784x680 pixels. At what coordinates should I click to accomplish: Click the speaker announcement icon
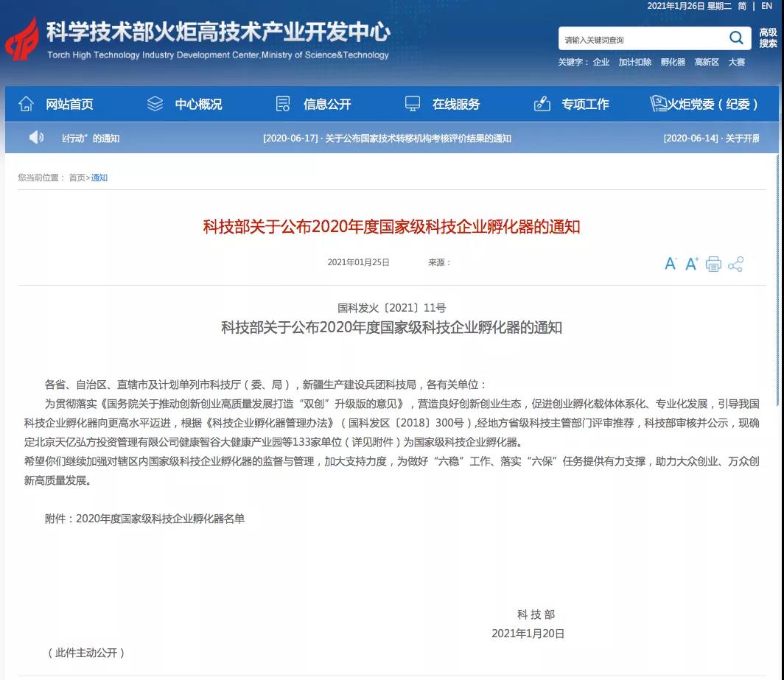tap(36, 137)
